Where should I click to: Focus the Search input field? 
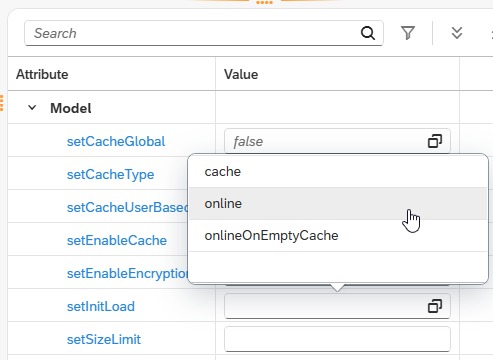204,33
